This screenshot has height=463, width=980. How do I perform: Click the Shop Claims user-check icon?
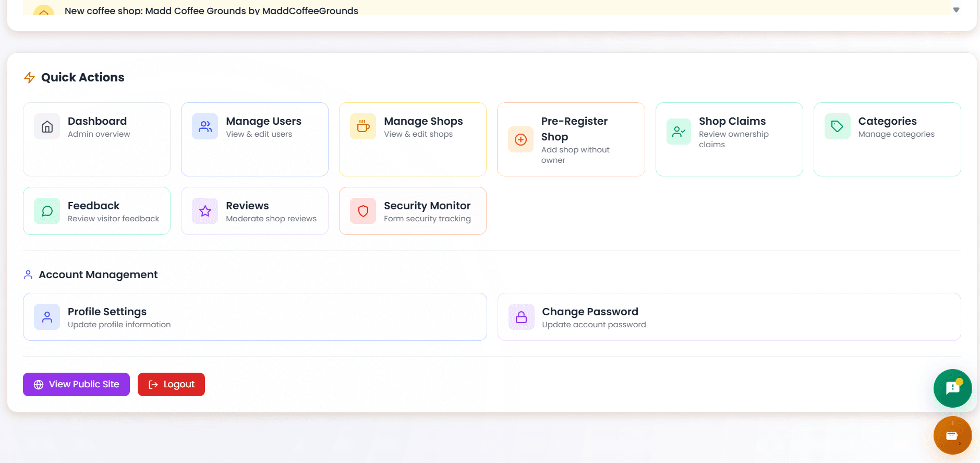click(679, 132)
